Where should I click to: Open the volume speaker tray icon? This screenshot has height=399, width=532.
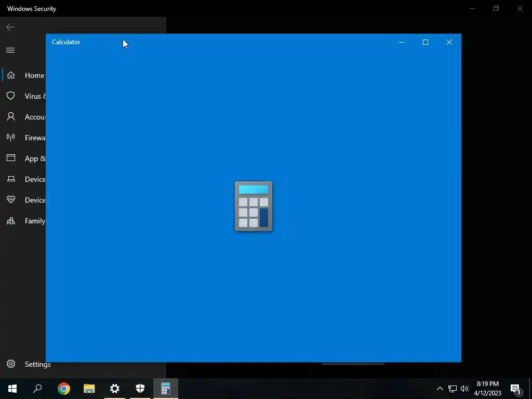464,389
